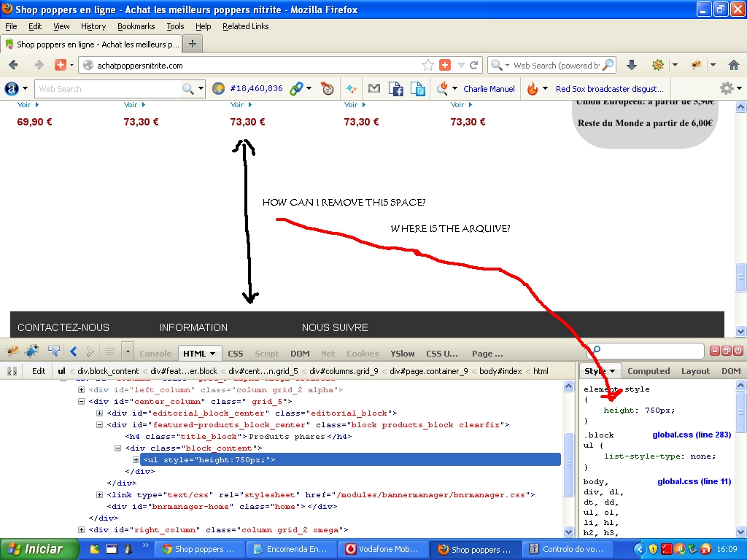Screen dimensions: 747x560
Task: Open the Tools menu
Action: pyautogui.click(x=175, y=26)
